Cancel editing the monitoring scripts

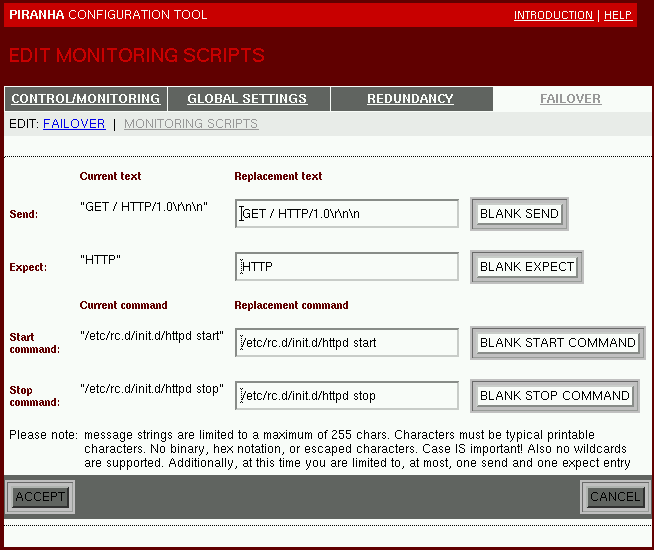[x=615, y=497]
